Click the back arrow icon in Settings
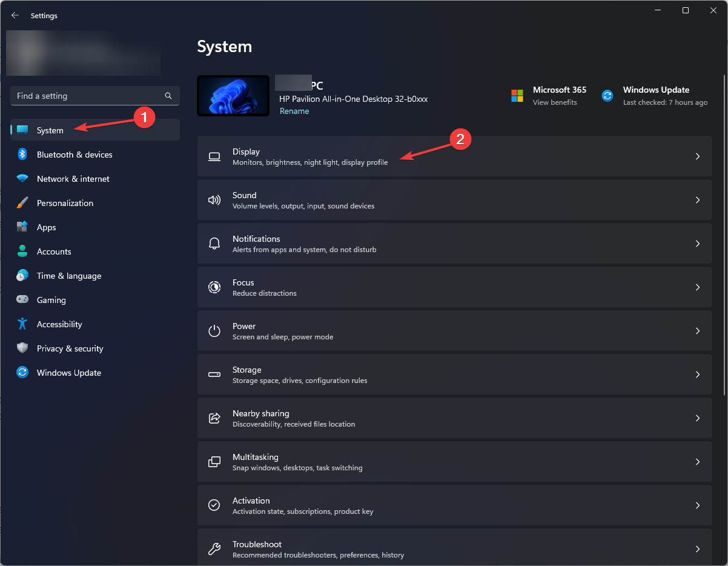The image size is (728, 566). (x=15, y=15)
